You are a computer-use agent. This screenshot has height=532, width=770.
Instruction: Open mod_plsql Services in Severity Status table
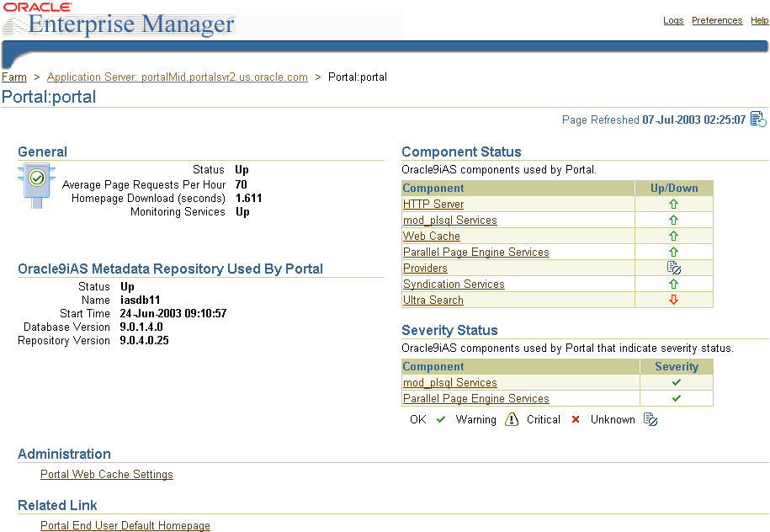[x=450, y=383]
